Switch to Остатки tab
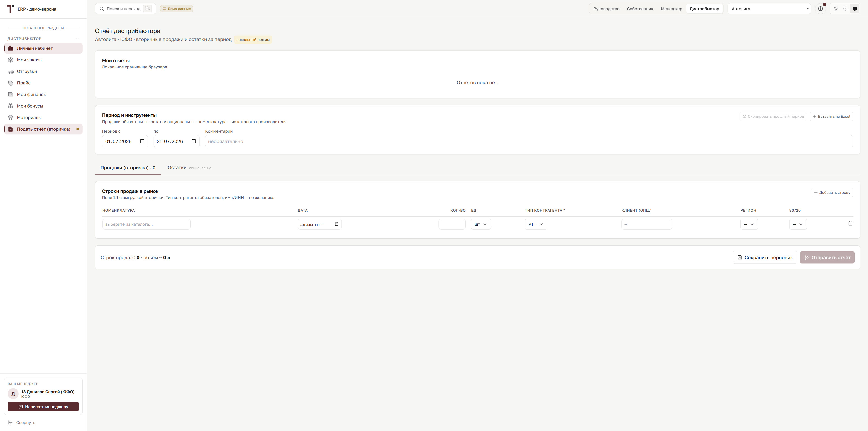The width and height of the screenshot is (868, 431). pos(189,168)
